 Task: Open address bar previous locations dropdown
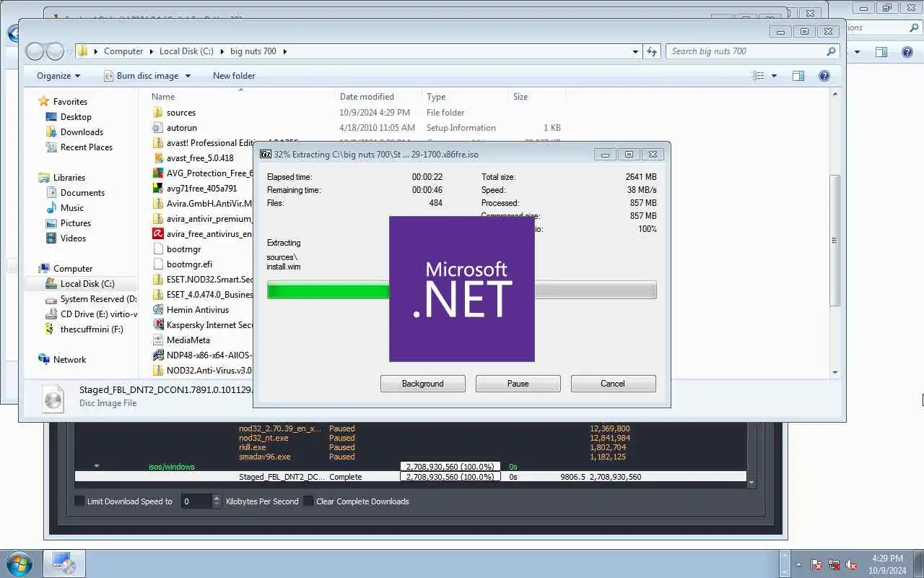pyautogui.click(x=635, y=51)
